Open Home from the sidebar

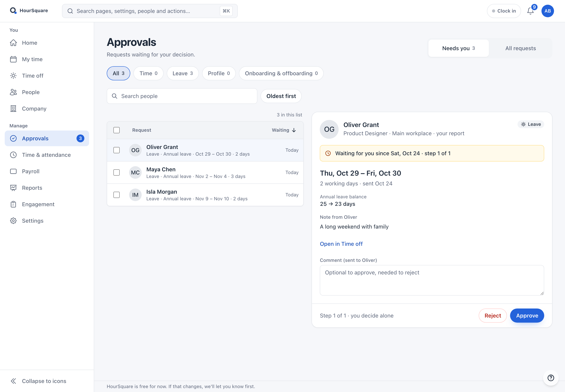coord(47,43)
